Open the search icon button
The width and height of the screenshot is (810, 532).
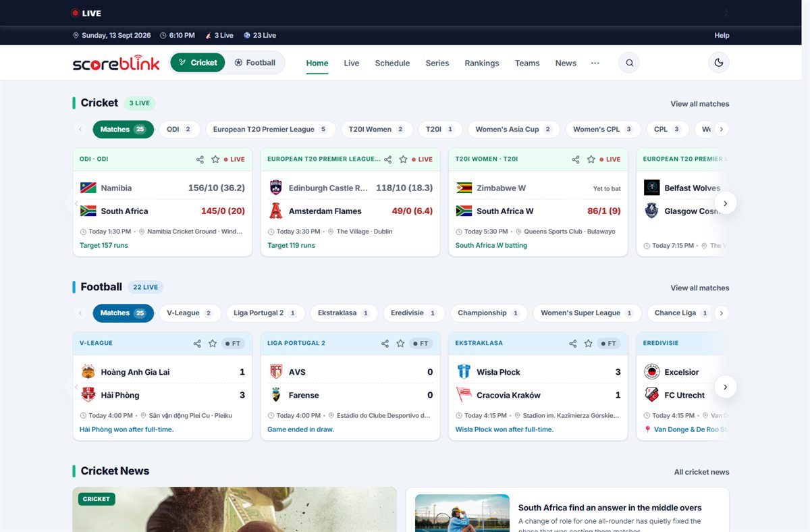[x=629, y=63]
